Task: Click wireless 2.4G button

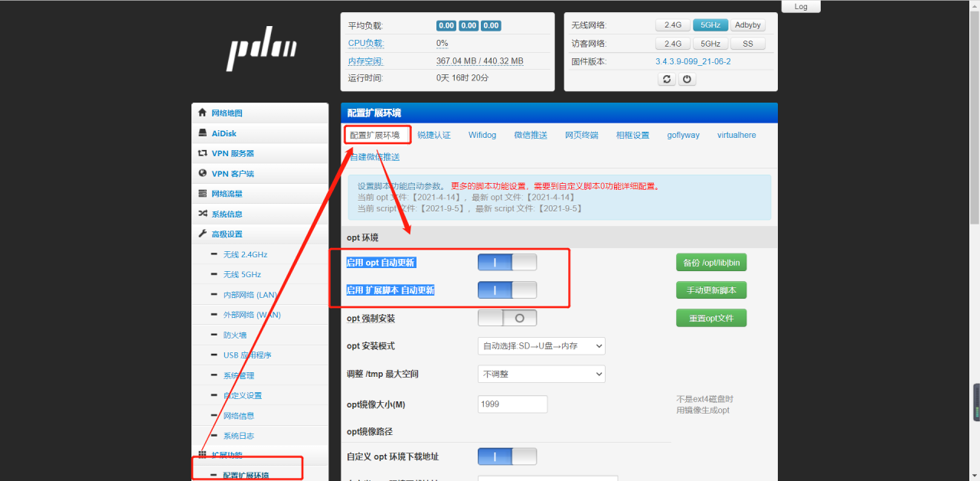Action: click(672, 25)
